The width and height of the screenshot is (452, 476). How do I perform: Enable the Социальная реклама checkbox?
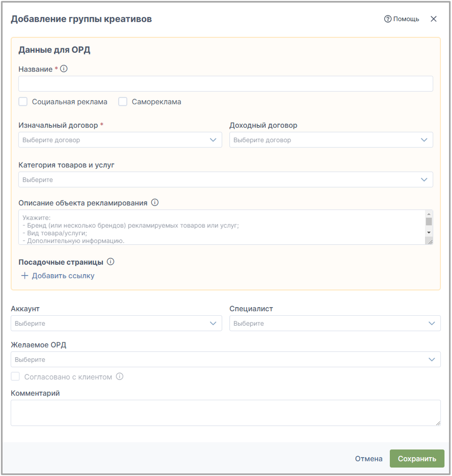pyautogui.click(x=23, y=102)
